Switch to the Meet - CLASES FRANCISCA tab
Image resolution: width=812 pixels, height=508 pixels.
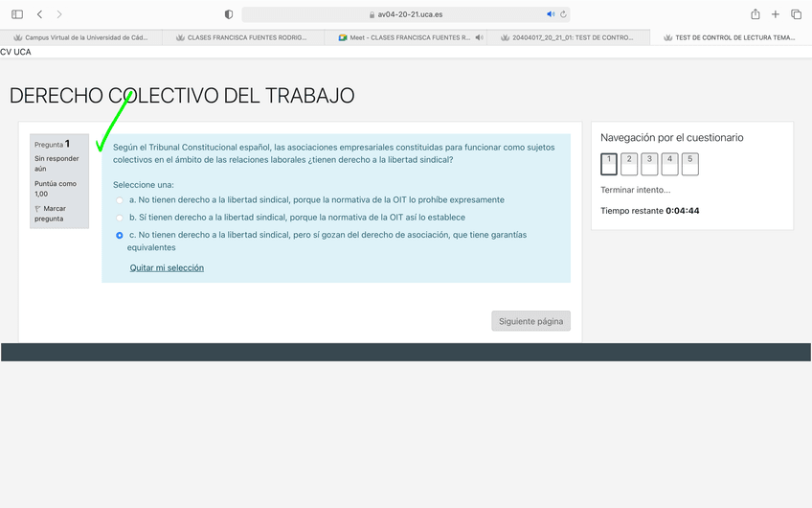pyautogui.click(x=404, y=37)
